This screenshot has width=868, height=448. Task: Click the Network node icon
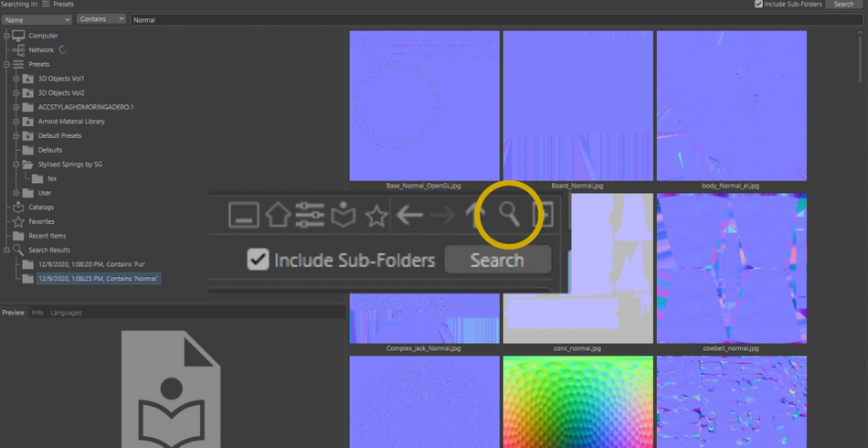[x=19, y=50]
